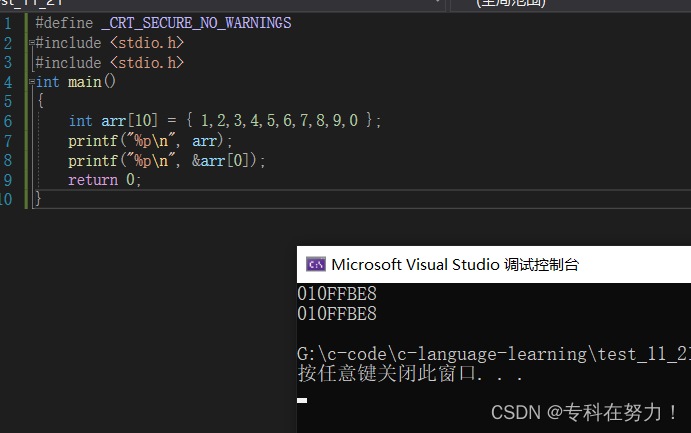Click the "%p\n" format string on line 7
691x433 pixels.
point(149,141)
